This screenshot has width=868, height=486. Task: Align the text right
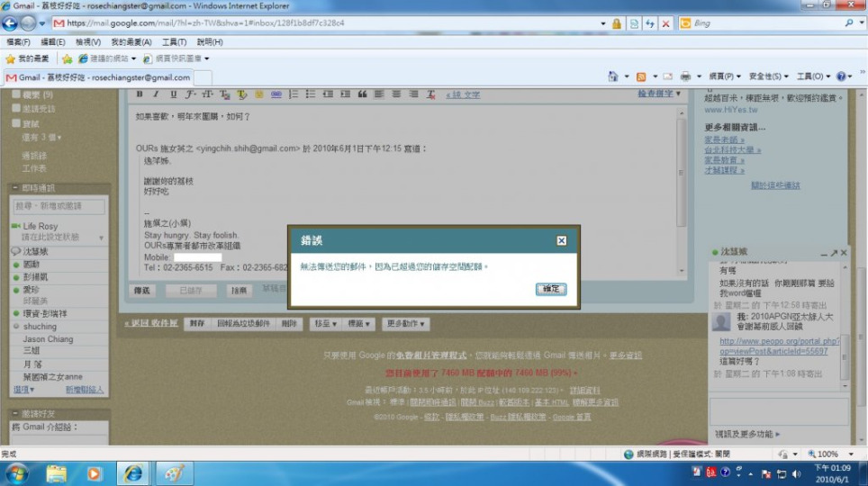[x=413, y=94]
